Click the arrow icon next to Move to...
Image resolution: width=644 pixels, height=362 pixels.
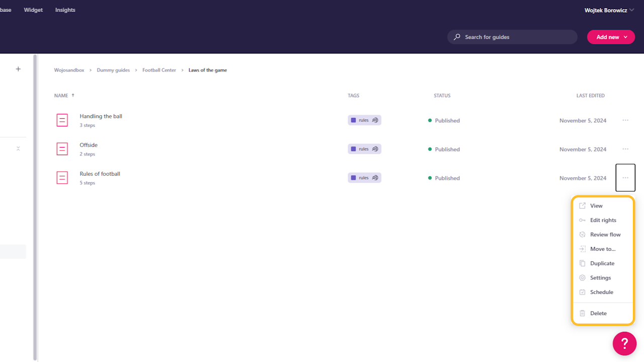pyautogui.click(x=583, y=249)
